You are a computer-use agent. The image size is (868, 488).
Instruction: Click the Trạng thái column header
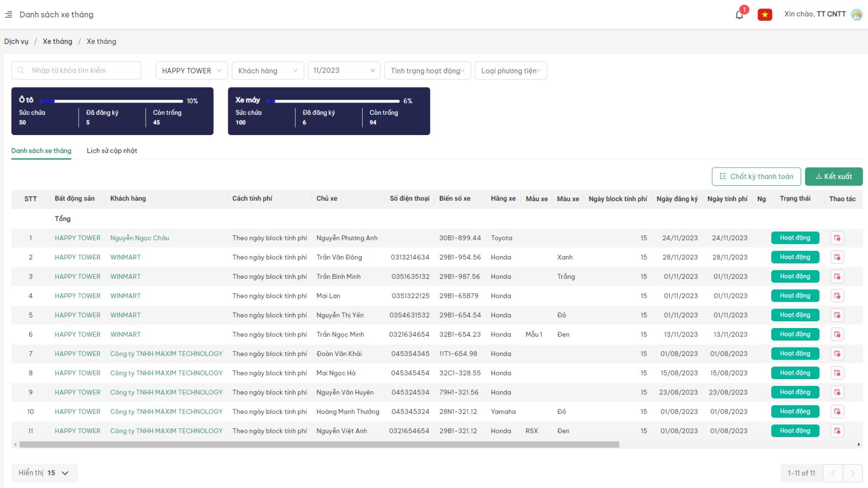[x=795, y=199]
